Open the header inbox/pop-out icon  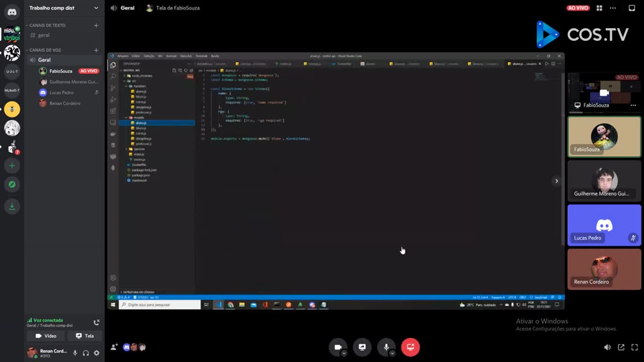632,8
